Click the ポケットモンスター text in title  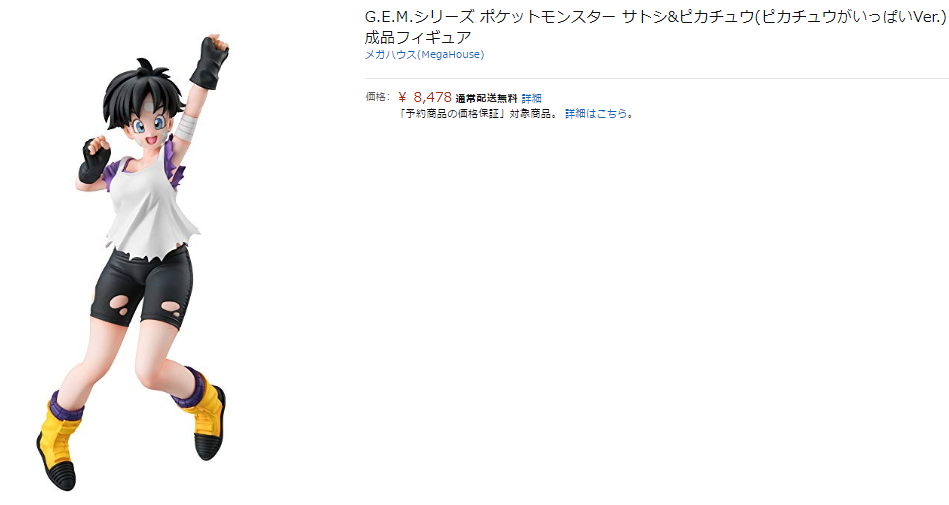(x=547, y=17)
